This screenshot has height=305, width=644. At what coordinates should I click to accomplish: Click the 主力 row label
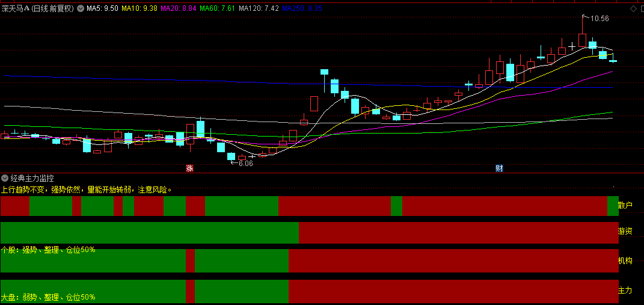[625, 290]
